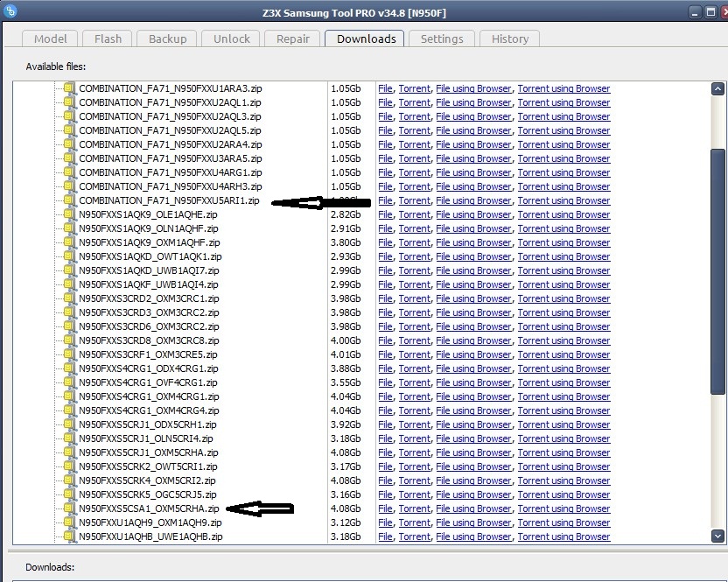Click zip icon beside N950FXXS4CRG1_ODX4CRG1.zip

(x=69, y=368)
